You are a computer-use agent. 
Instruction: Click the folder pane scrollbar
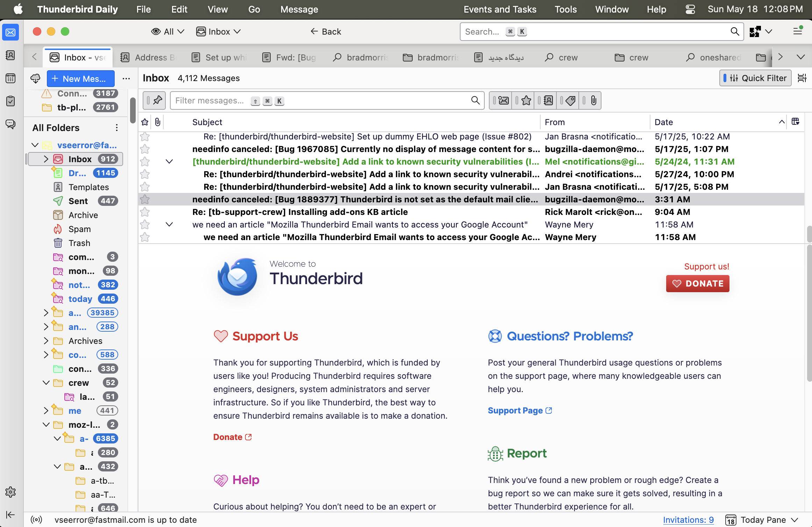[x=133, y=110]
